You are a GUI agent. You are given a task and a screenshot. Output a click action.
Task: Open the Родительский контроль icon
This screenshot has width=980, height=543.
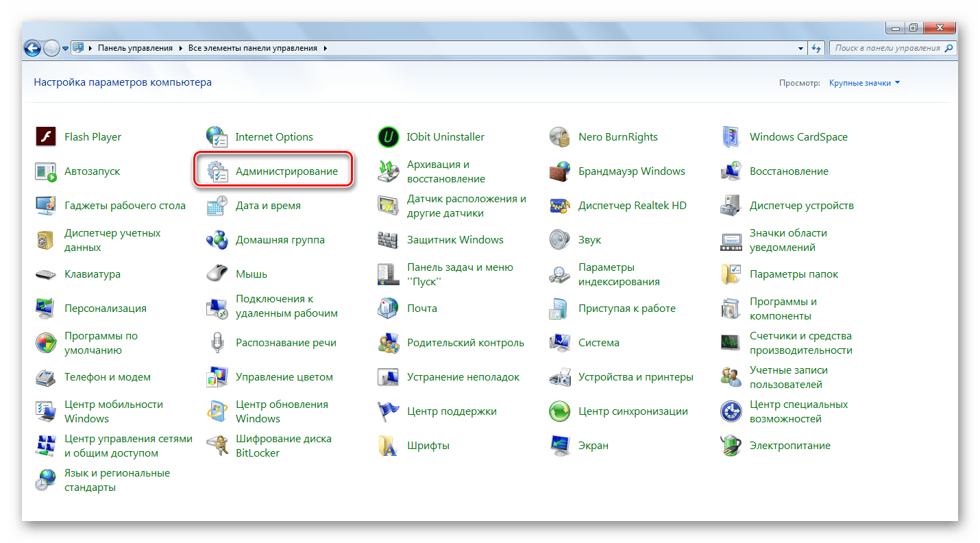point(389,343)
